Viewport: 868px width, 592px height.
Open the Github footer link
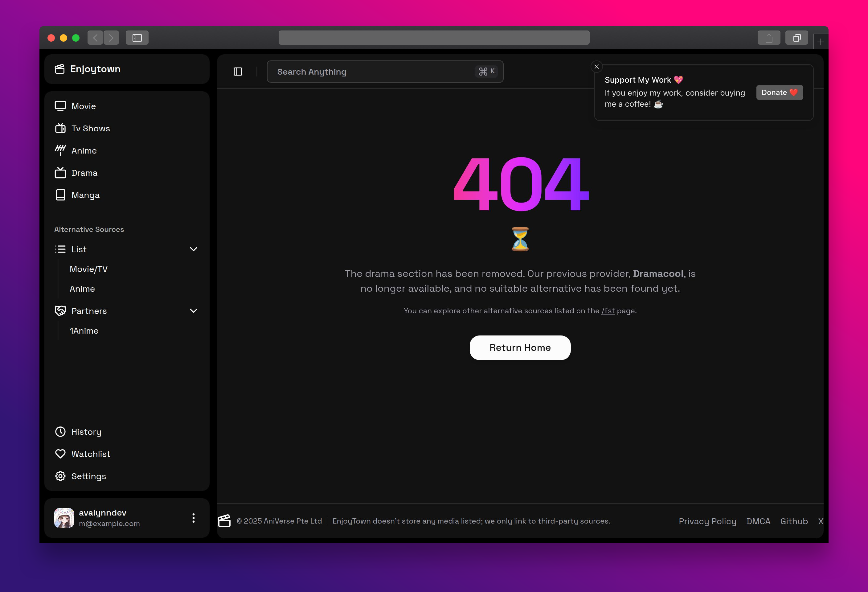tap(794, 521)
